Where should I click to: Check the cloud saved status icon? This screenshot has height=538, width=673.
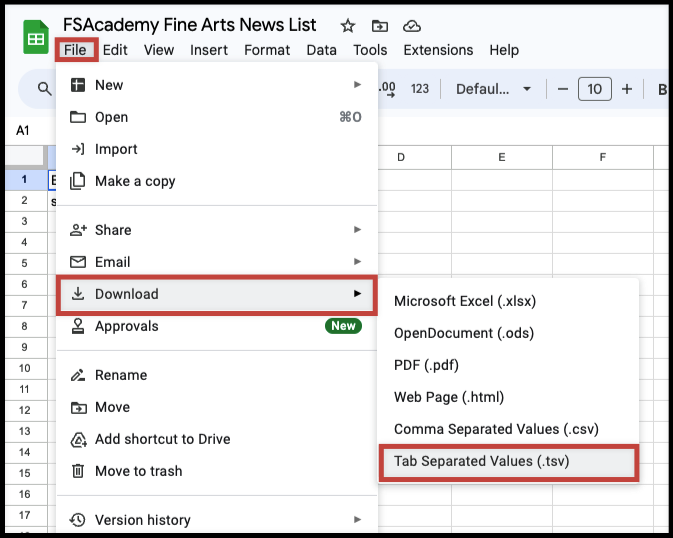412,26
